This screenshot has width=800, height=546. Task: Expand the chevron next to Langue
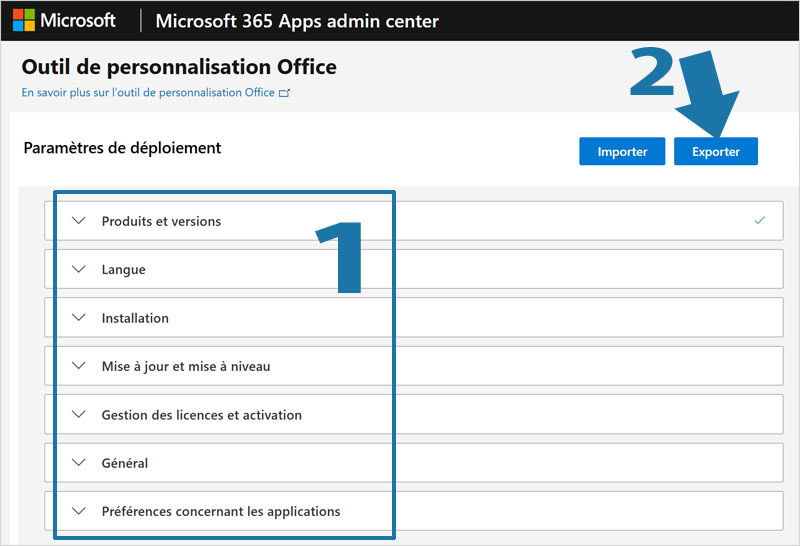[80, 269]
